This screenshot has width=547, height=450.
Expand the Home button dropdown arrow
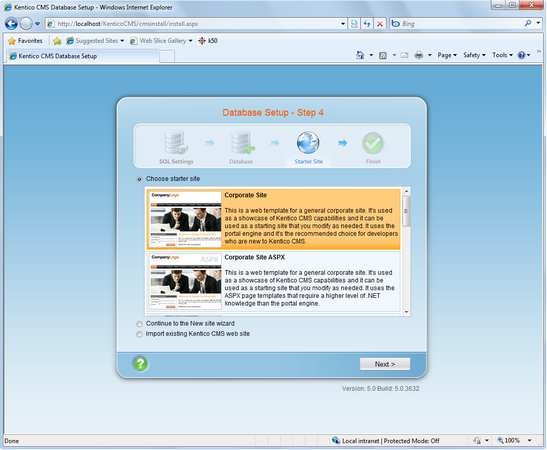(371, 55)
